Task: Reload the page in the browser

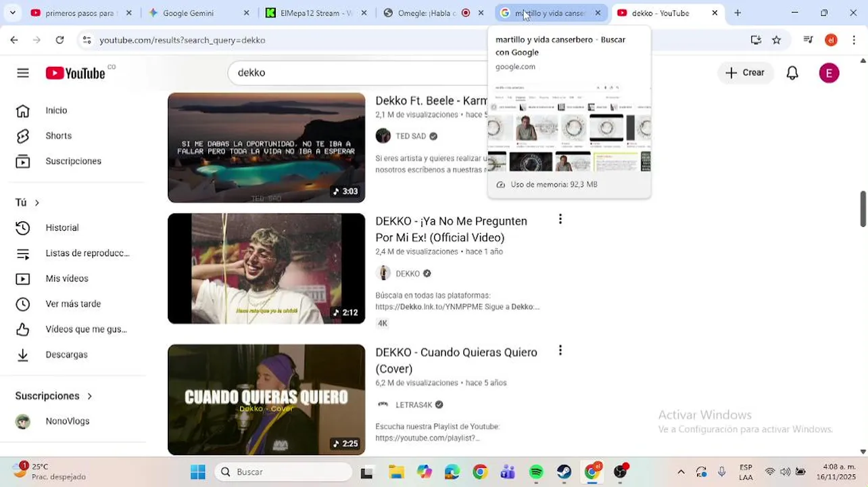Action: click(x=59, y=40)
